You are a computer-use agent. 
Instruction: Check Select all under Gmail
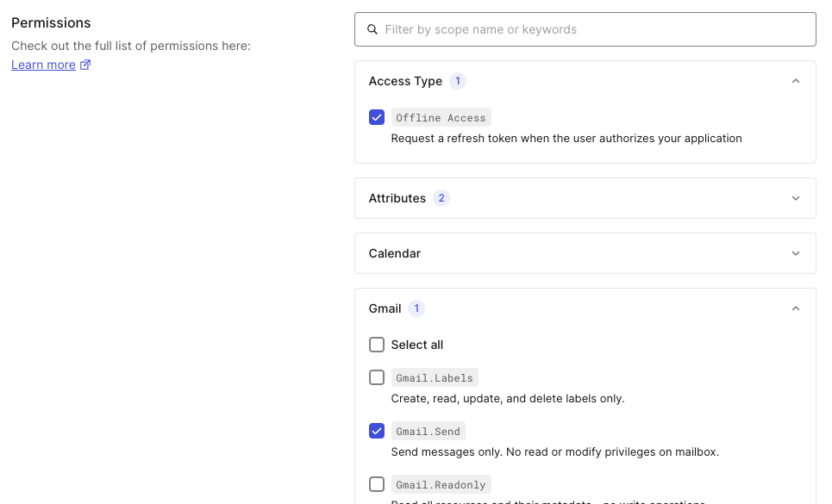(377, 345)
